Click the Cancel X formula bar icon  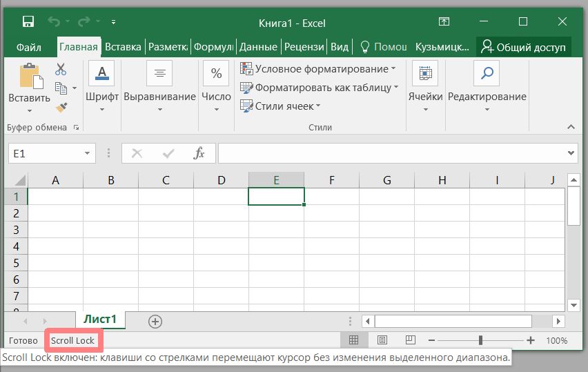coord(137,153)
